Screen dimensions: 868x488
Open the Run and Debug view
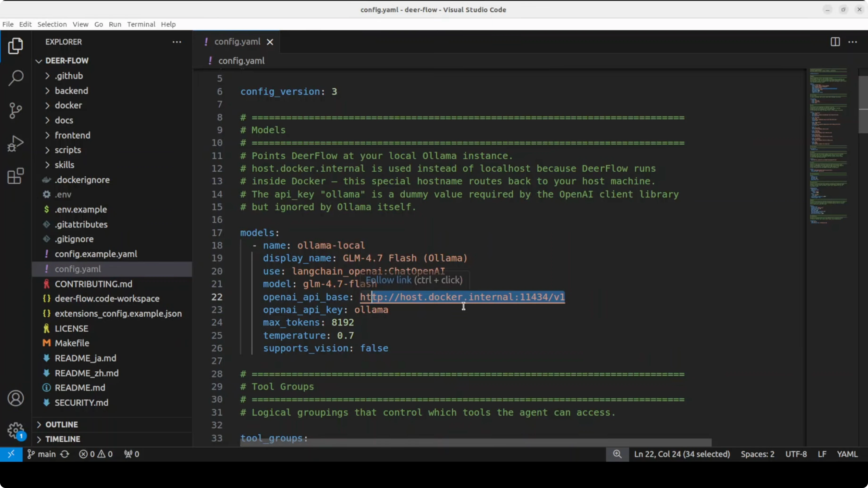16,144
